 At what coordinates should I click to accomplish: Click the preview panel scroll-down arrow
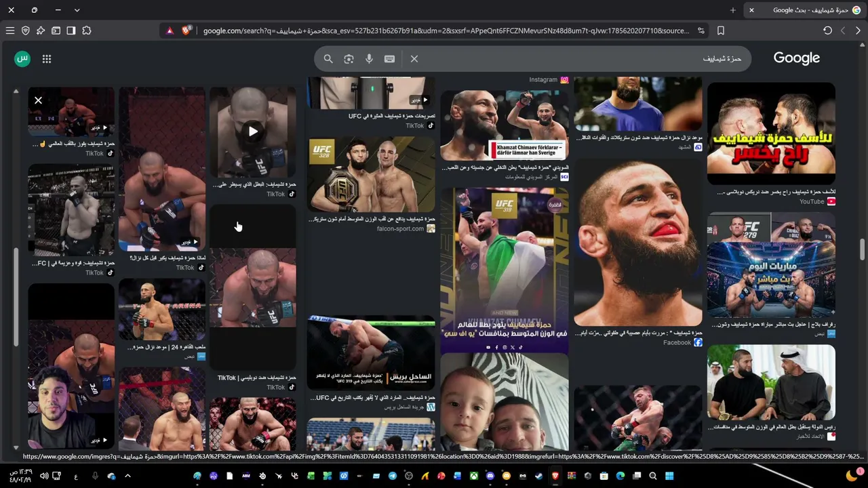(x=16, y=447)
